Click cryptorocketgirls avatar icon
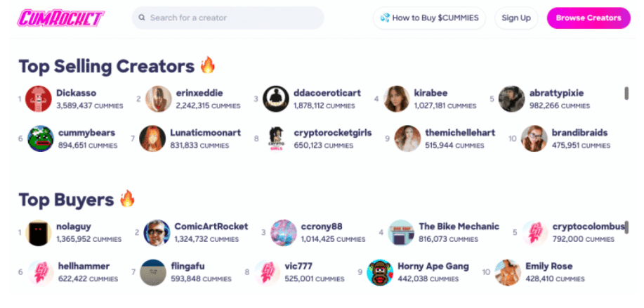Screen dimensions: 644x308 pos(276,139)
